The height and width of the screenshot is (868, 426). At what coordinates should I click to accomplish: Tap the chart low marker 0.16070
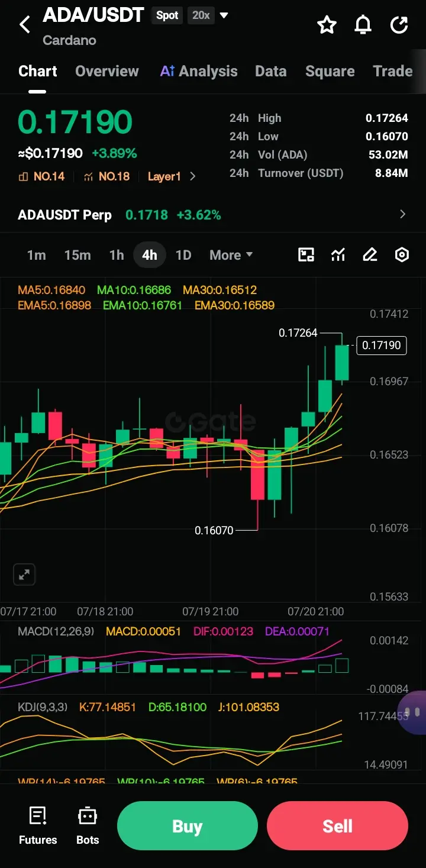point(214,531)
